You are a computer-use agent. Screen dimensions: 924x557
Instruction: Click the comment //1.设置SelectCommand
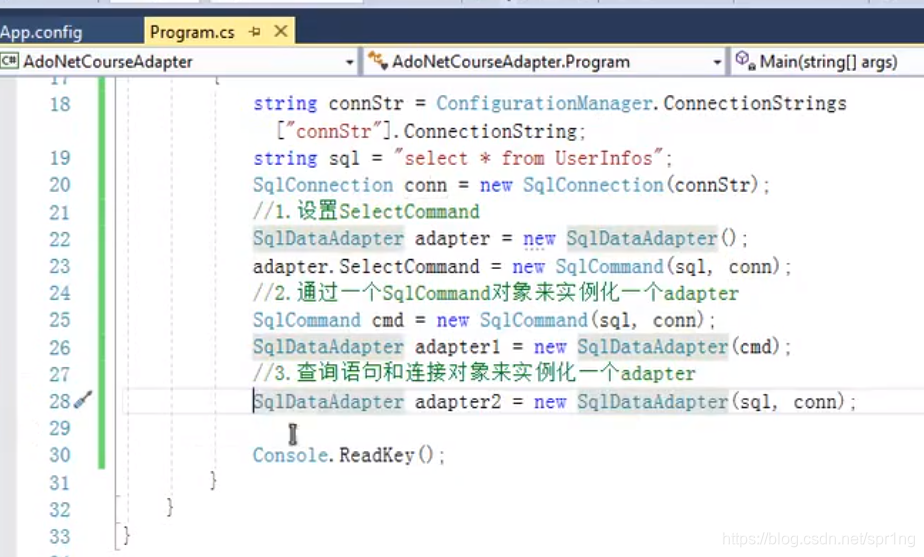point(367,211)
